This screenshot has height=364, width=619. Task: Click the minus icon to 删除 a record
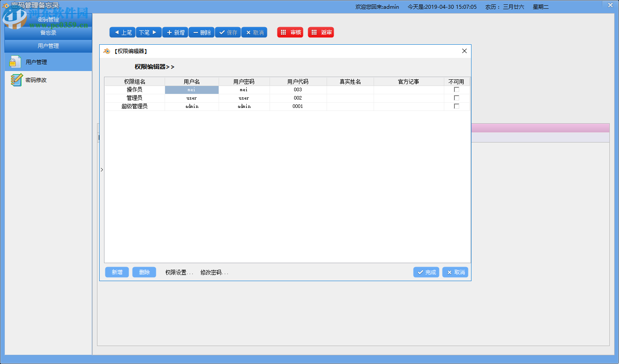195,32
